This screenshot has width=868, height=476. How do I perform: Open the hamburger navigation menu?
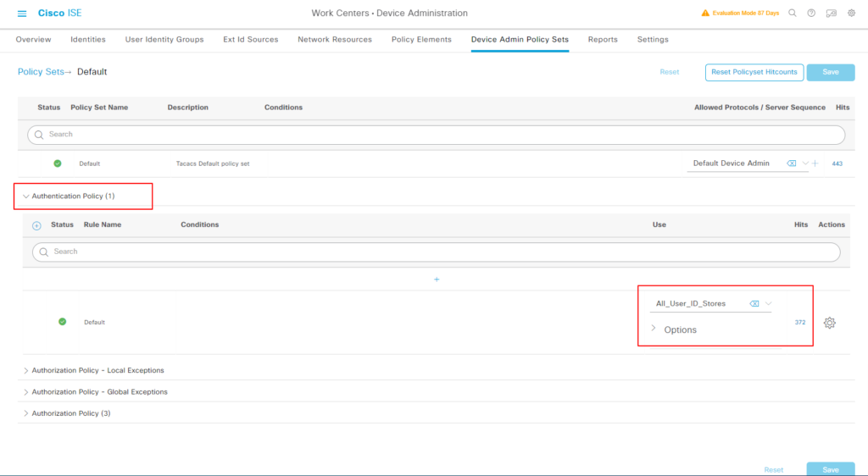pyautogui.click(x=22, y=14)
